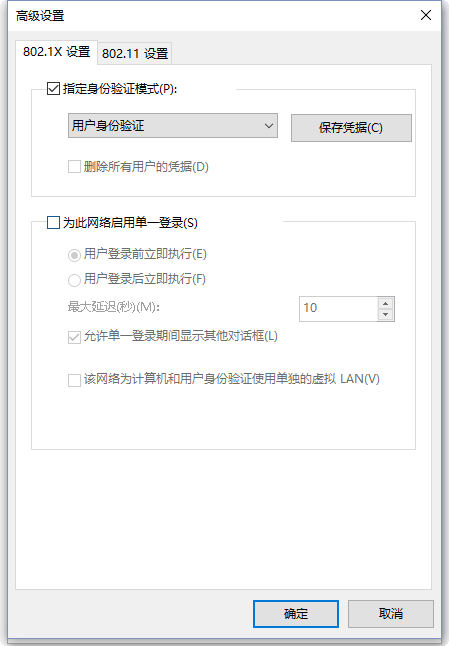Toggle 允许单一登录期间显示其他对话框(L) checkbox

(x=74, y=337)
